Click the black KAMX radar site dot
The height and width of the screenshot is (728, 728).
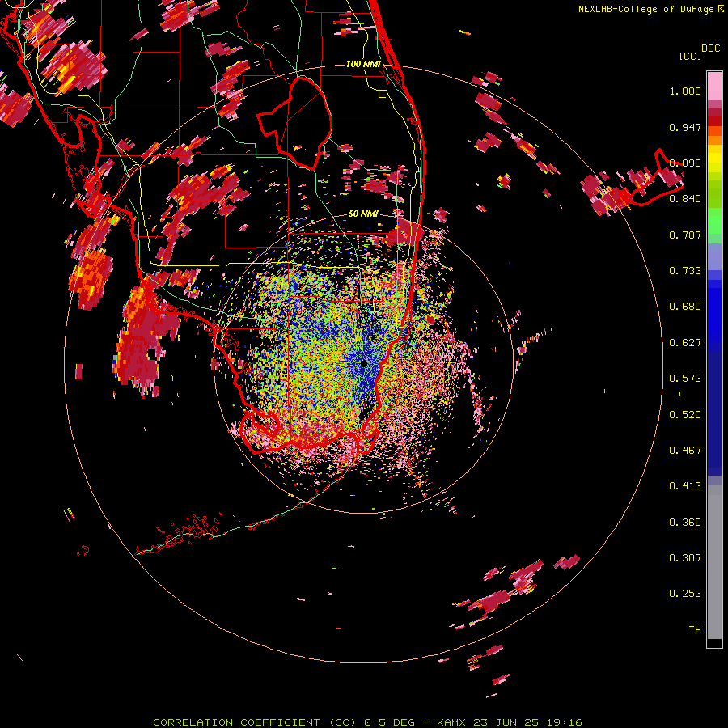[364, 363]
